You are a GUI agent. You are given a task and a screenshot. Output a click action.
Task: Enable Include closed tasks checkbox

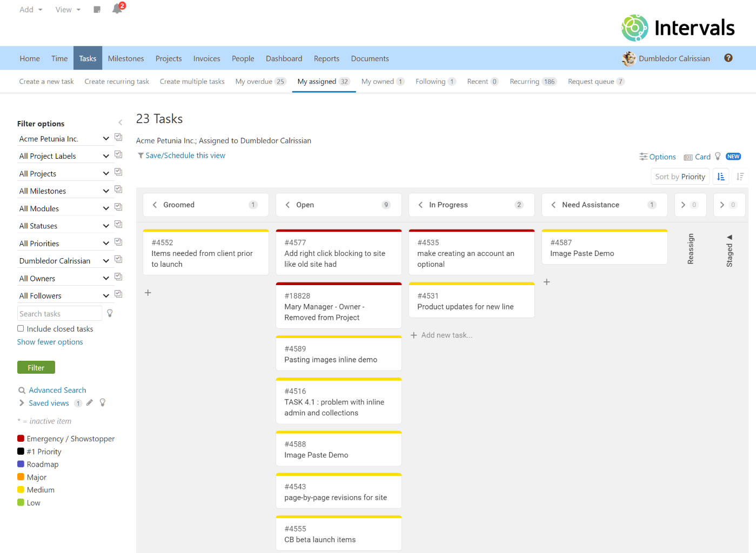click(x=21, y=328)
